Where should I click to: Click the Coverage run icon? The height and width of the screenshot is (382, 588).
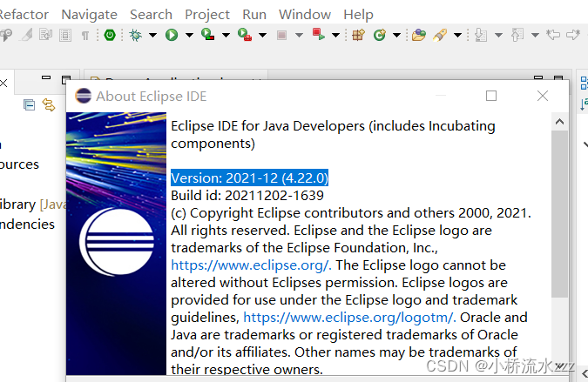[x=207, y=35]
